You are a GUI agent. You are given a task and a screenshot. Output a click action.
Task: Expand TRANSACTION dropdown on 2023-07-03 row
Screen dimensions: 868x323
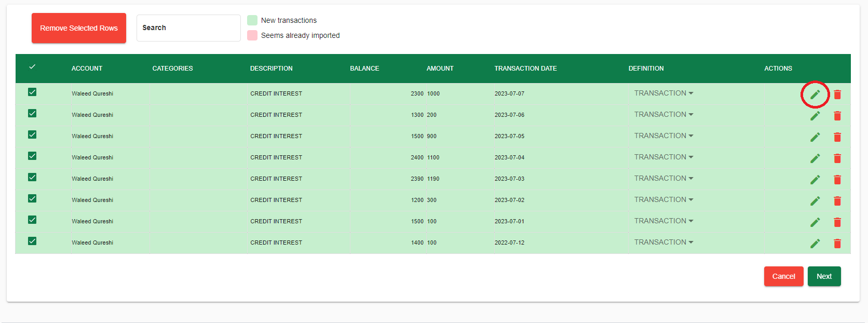[663, 178]
